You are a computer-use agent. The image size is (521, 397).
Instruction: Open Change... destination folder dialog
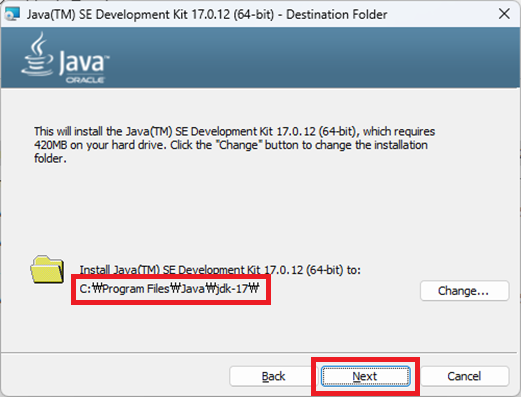[464, 291]
